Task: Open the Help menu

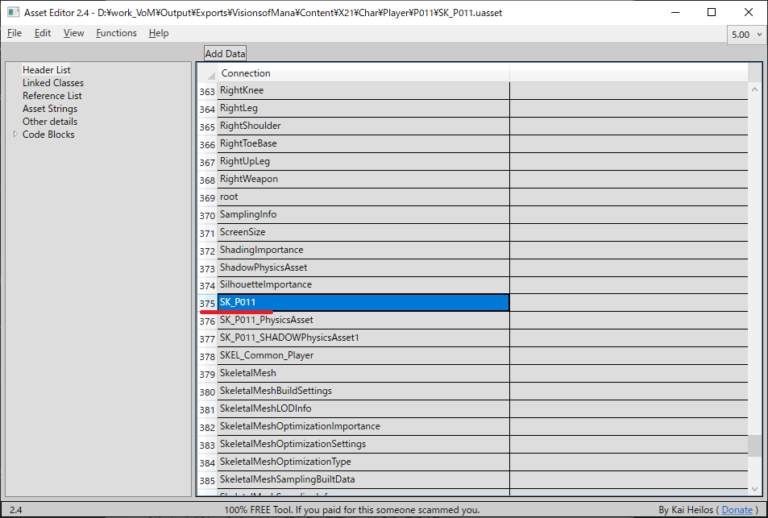Action: tap(159, 33)
